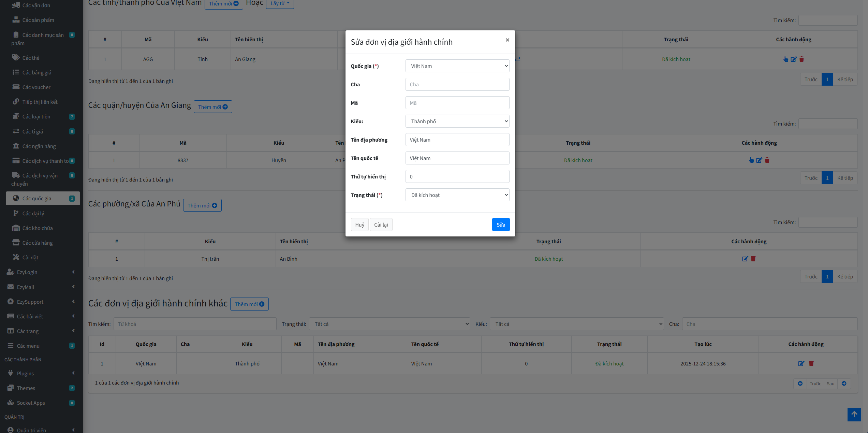
Task: Click hand pointer icon in Huyện 8837 row
Action: [x=751, y=160]
